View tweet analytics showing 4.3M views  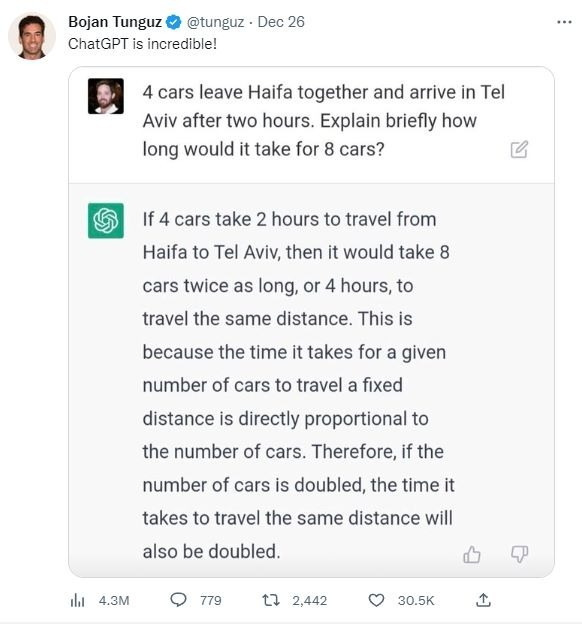[x=100, y=600]
